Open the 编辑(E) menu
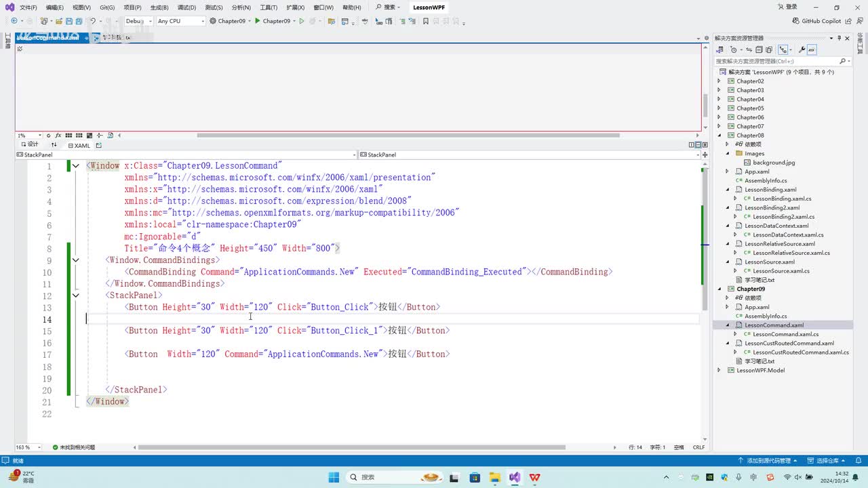868x488 pixels. pyautogui.click(x=55, y=7)
